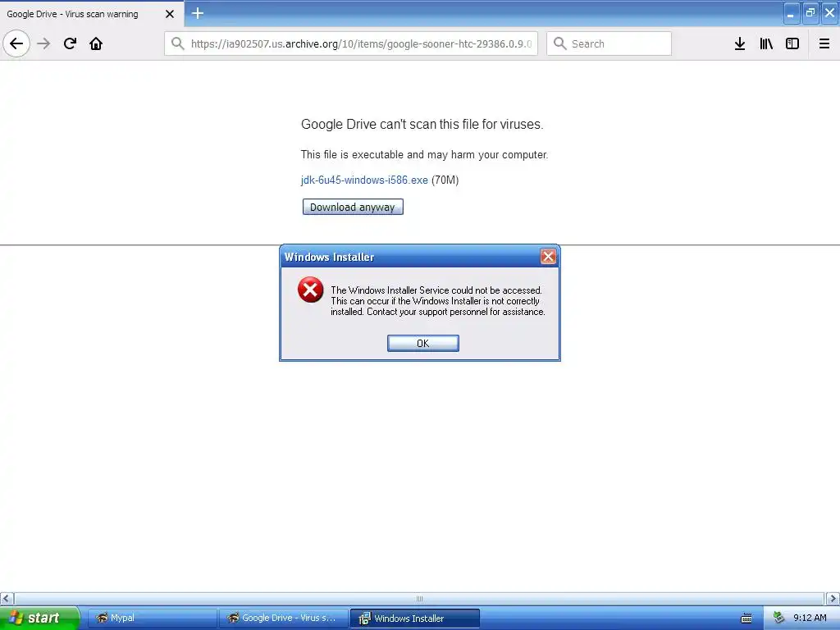Image resolution: width=840 pixels, height=630 pixels.
Task: Click the horizontal scrollbar thumb
Action: coord(419,598)
